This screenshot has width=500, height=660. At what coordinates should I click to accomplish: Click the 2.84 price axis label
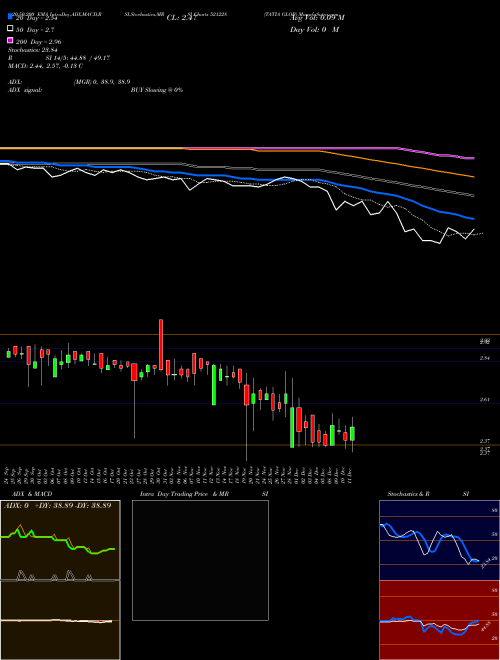tap(484, 358)
